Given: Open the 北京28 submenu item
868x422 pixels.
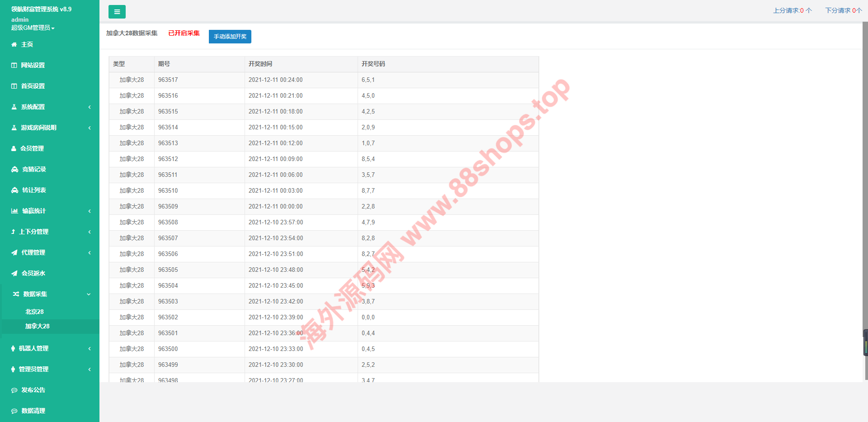Looking at the screenshot, I should coord(34,312).
